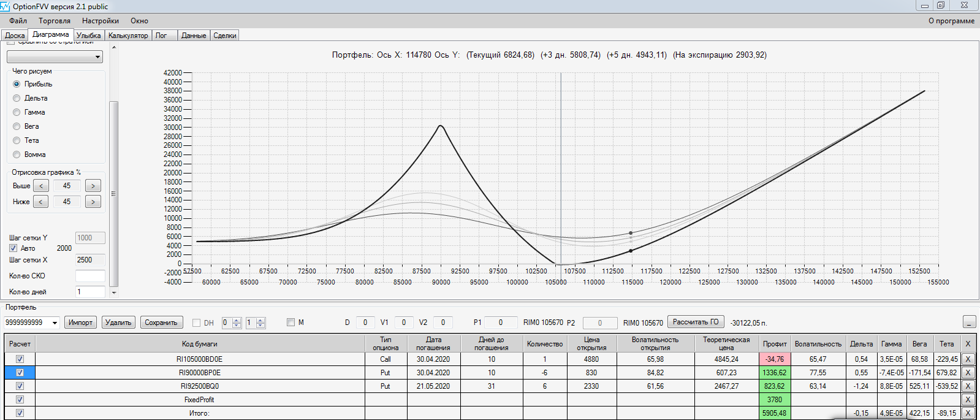Click the panel splitter grip handle

coord(113,193)
